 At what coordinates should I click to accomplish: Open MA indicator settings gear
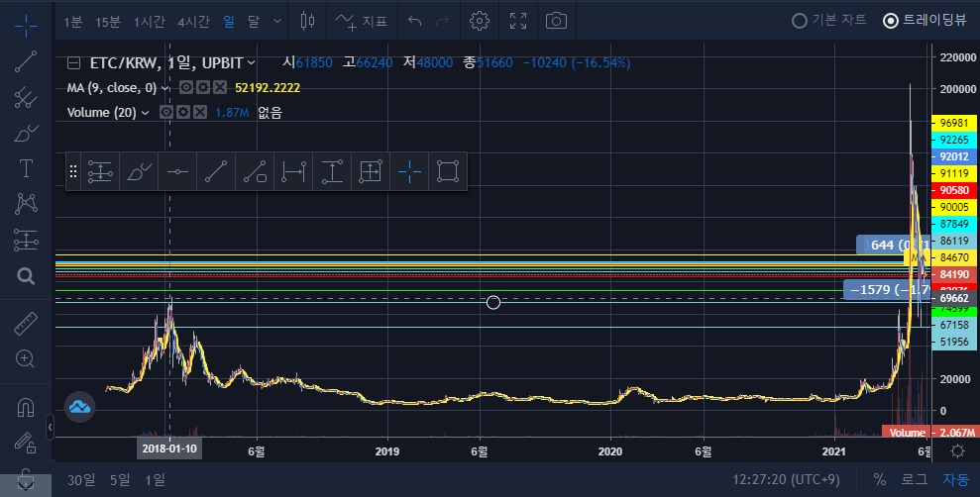click(202, 87)
